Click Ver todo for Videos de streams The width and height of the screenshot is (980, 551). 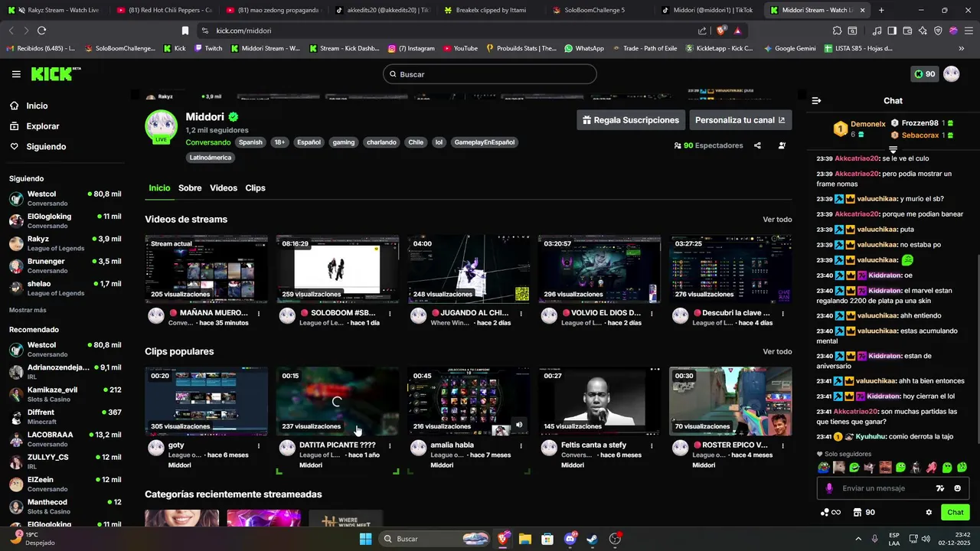(x=777, y=220)
